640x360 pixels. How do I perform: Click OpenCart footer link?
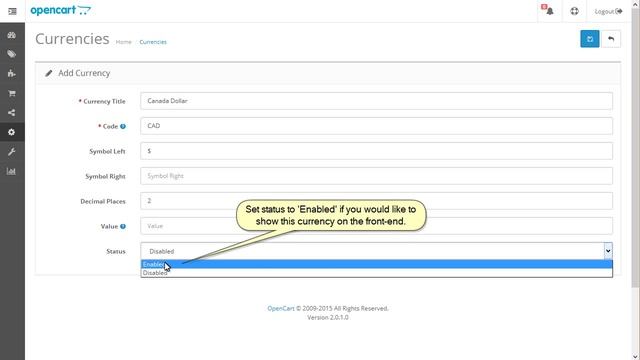coord(281,308)
